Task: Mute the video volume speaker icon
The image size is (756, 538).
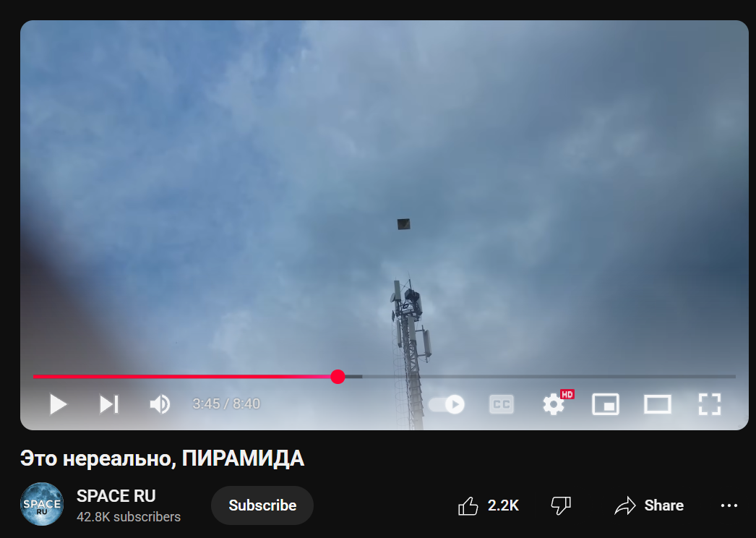Action: click(x=160, y=404)
